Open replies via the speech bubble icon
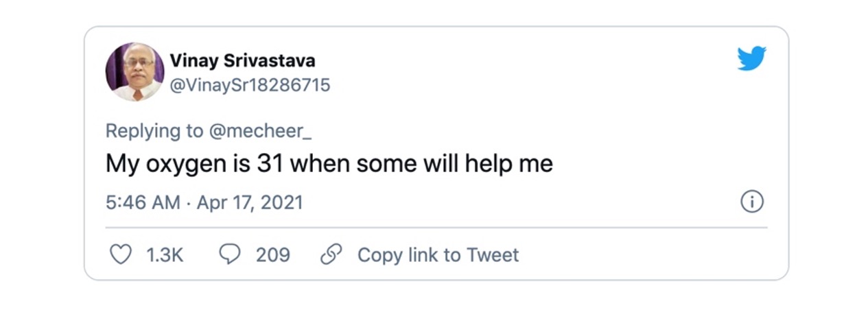This screenshot has height=310, width=868. (x=229, y=255)
